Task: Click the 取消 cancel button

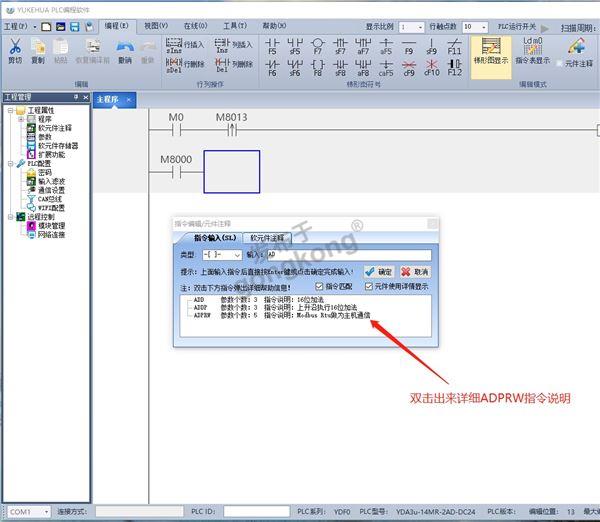Action: (415, 271)
